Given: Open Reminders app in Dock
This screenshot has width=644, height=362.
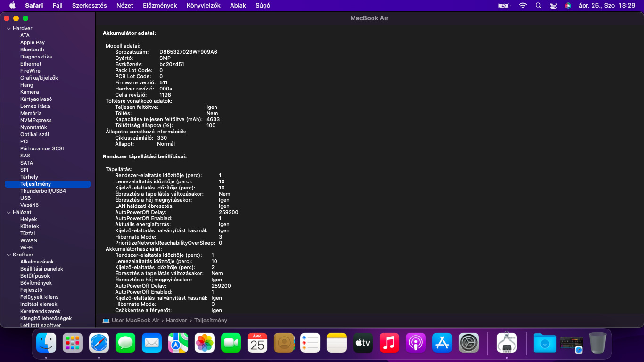Looking at the screenshot, I should point(310,343).
